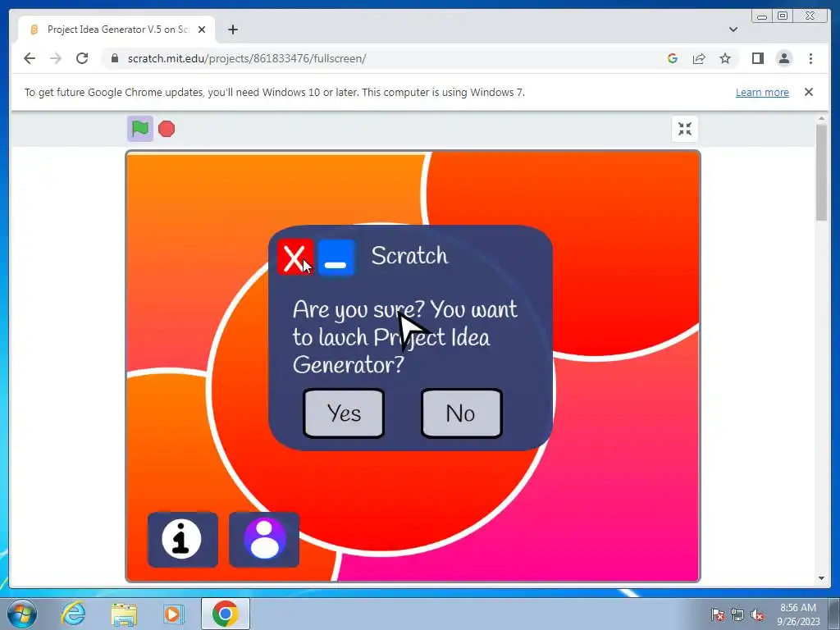
Task: Open Chrome three-dot menu
Action: 810,58
